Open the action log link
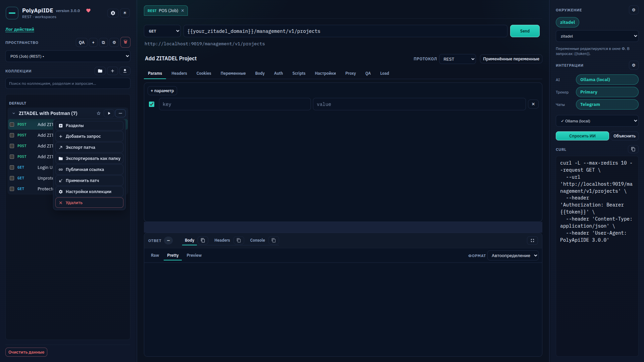 coord(20,29)
